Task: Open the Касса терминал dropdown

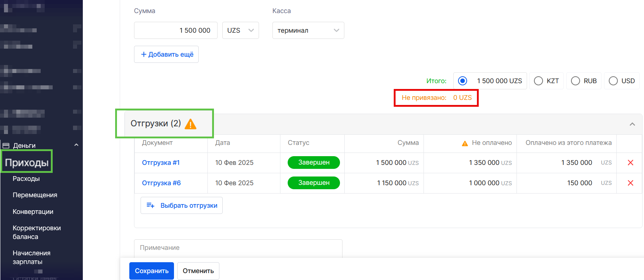Action: point(308,31)
